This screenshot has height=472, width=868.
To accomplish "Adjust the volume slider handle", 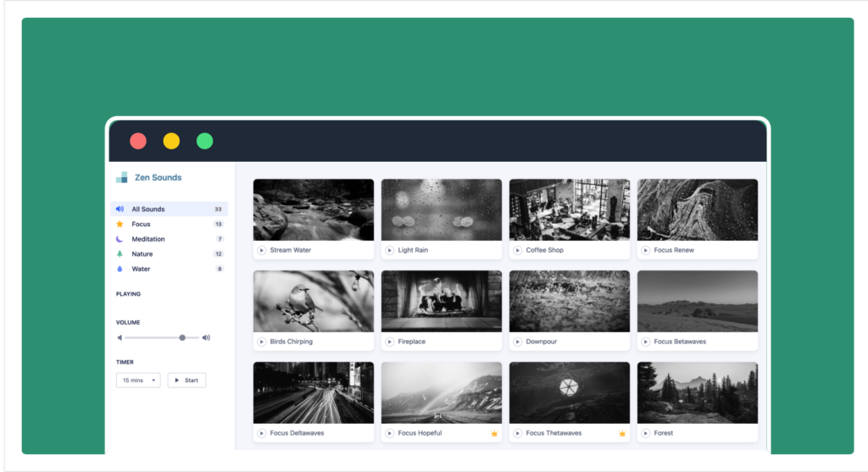I will pos(182,337).
